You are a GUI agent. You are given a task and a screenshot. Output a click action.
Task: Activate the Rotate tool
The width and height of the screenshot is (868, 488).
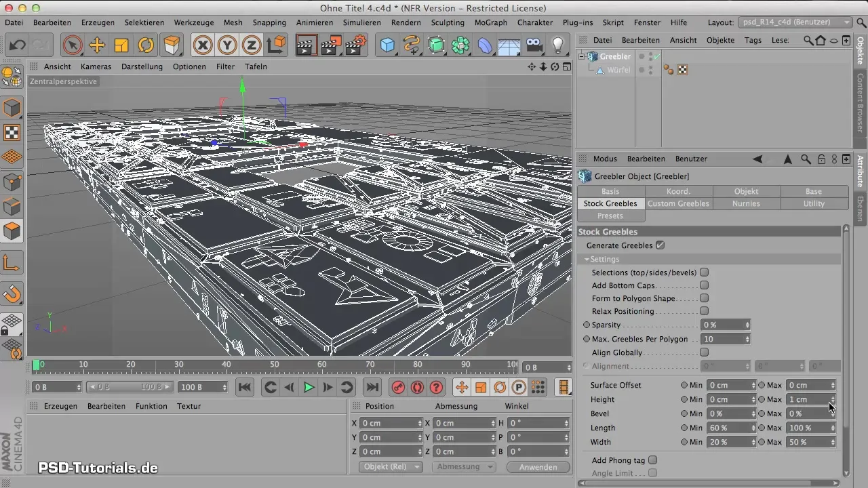click(x=146, y=45)
